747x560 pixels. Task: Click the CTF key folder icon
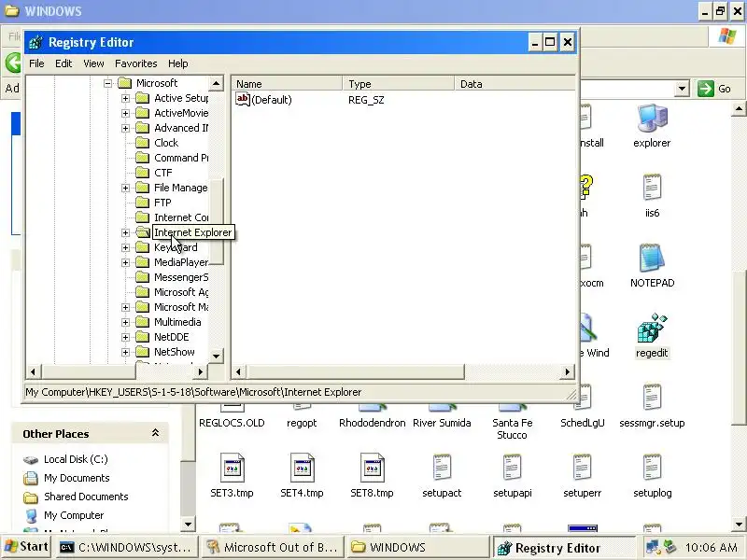[143, 173]
